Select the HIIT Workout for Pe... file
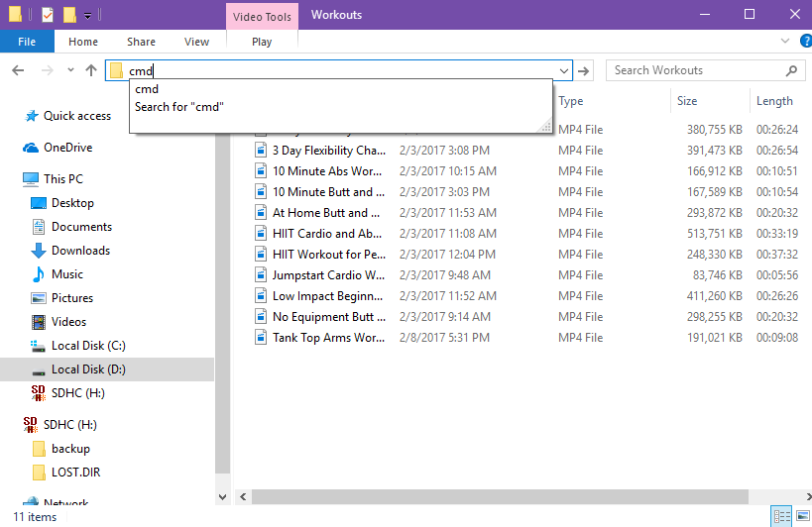The height and width of the screenshot is (527, 812). pyautogui.click(x=329, y=254)
